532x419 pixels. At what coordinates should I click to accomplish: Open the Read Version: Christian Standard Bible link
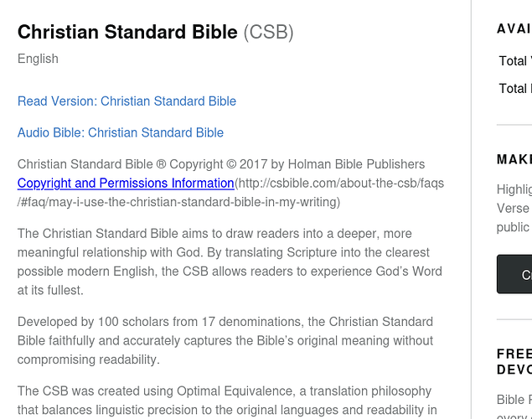point(127,101)
